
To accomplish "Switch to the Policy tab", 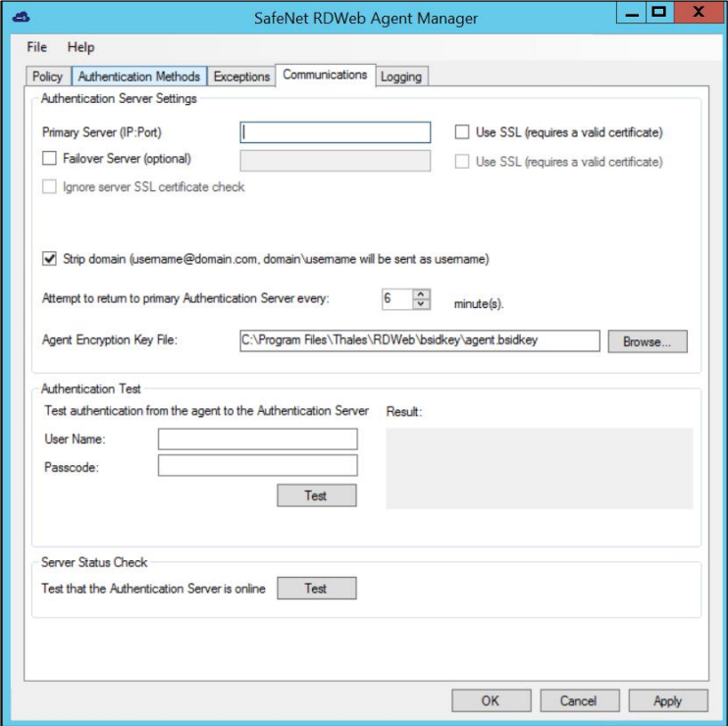I will [x=48, y=77].
